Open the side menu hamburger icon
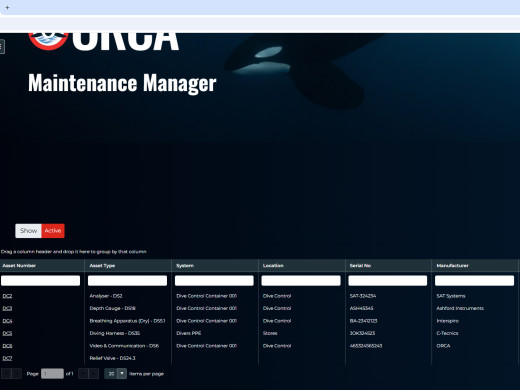Screen dimensions: 520x390 point(2,46)
